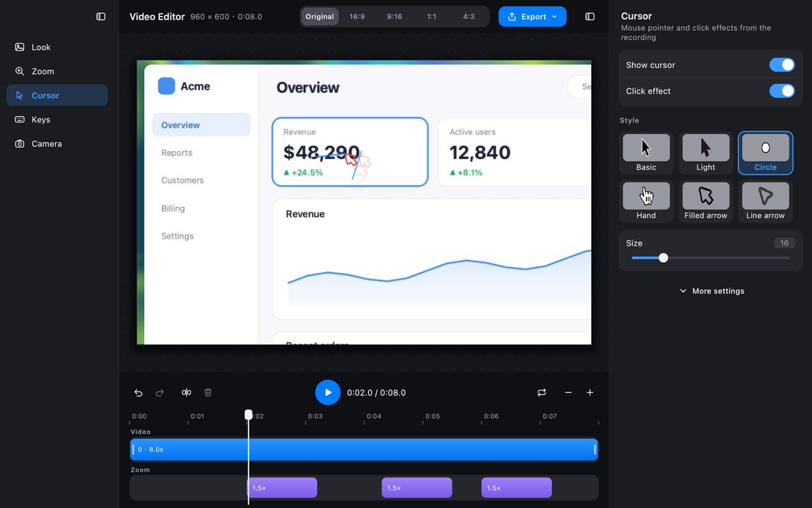Screen dimensions: 812x508
Task: Split the clip at playhead
Action: 187,392
